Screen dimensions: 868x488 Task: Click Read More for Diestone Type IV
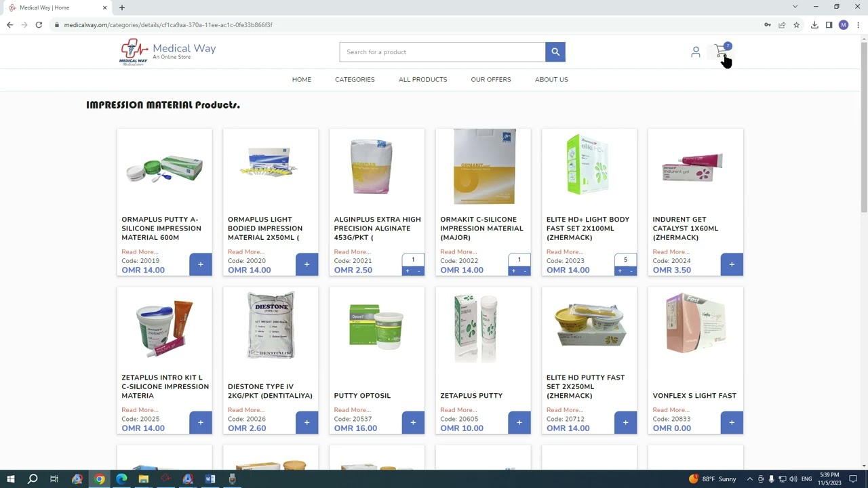246,410
